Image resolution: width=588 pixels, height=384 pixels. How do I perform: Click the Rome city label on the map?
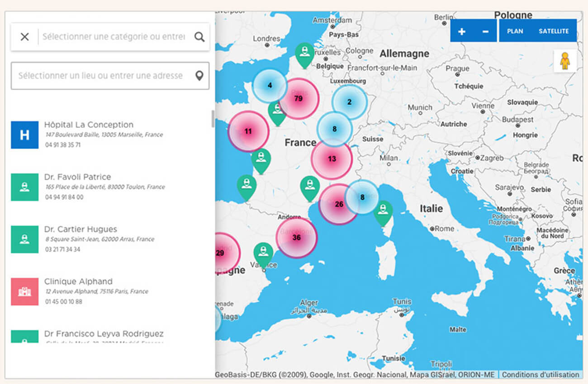(444, 229)
